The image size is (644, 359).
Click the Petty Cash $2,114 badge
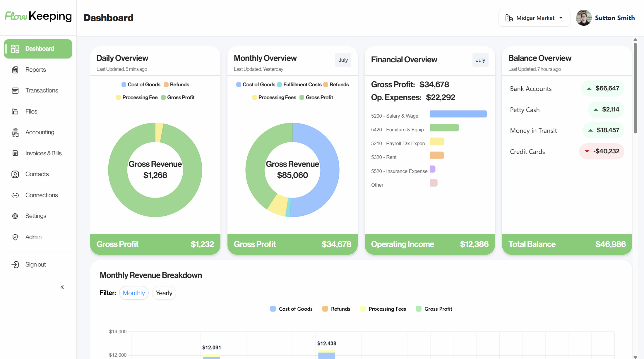click(x=606, y=109)
